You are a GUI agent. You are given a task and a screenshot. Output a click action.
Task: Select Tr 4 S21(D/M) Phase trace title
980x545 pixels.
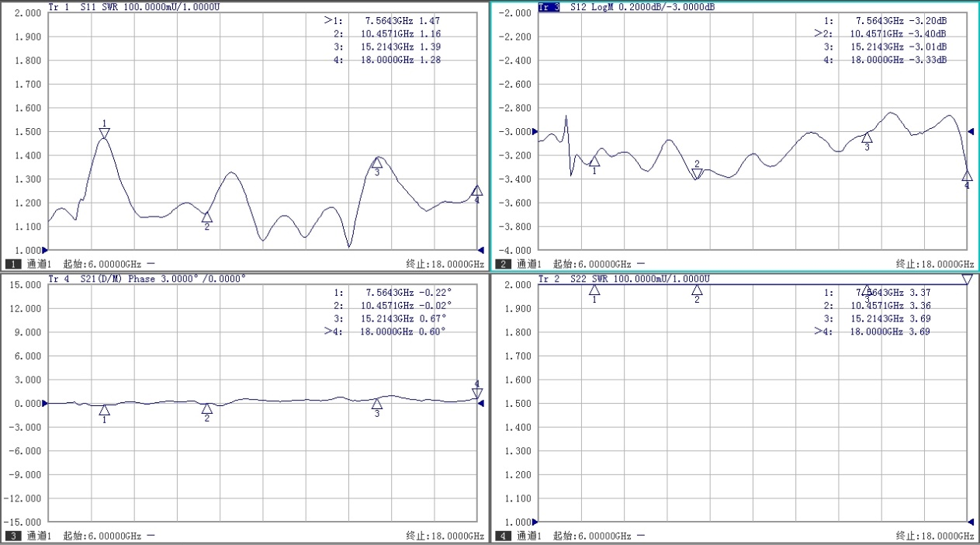point(147,278)
